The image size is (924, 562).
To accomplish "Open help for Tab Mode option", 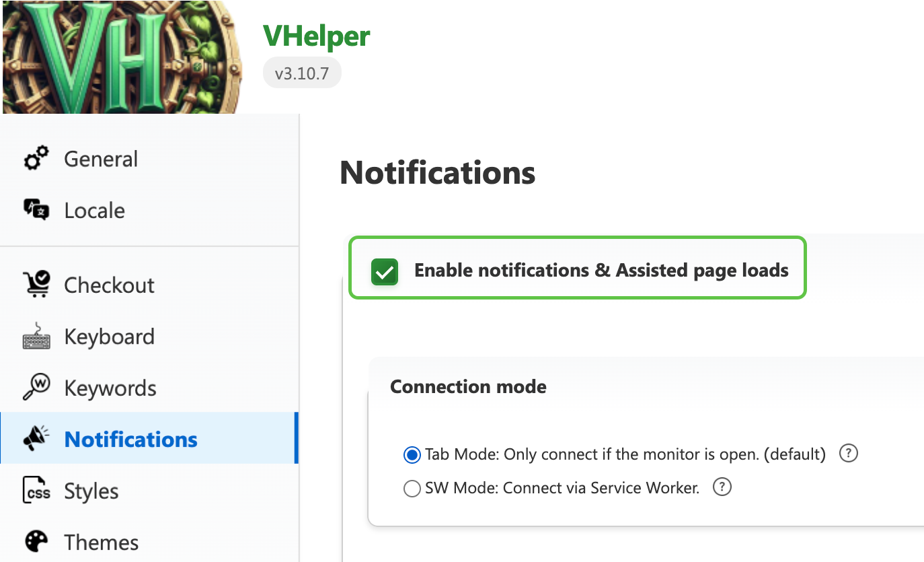I will [x=849, y=454].
